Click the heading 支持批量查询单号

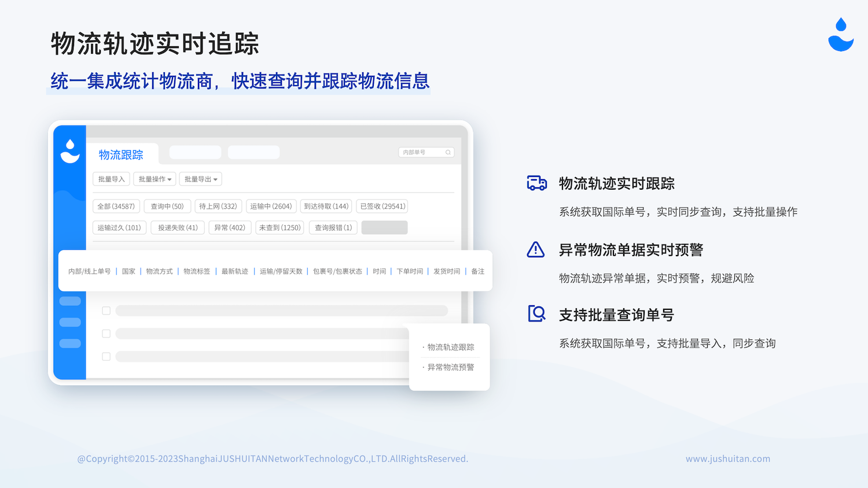coord(616,315)
